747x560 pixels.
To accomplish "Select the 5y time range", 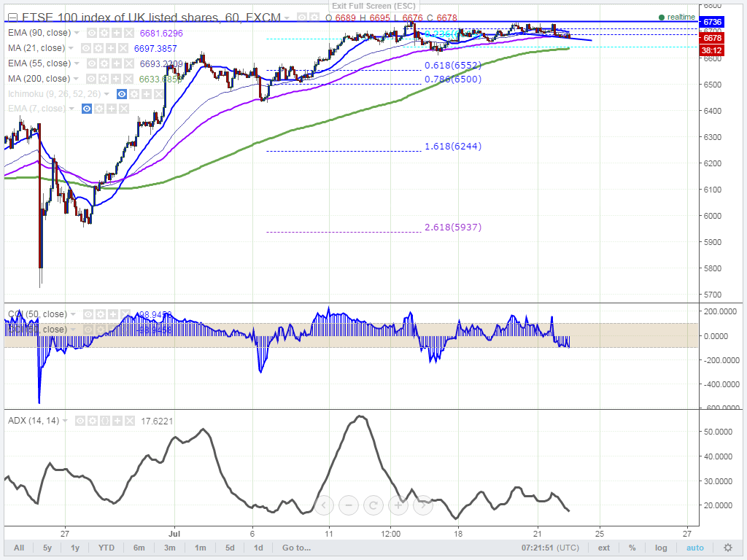I will tap(47, 548).
